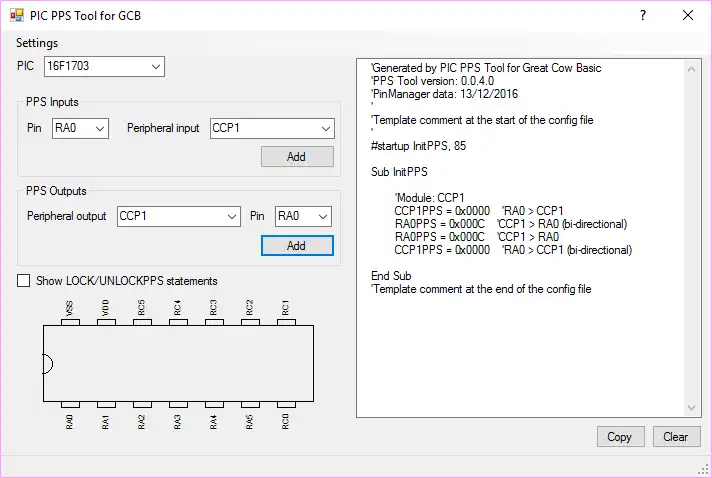Click the code output scrollbar up arrow
This screenshot has height=478, width=712.
point(692,69)
